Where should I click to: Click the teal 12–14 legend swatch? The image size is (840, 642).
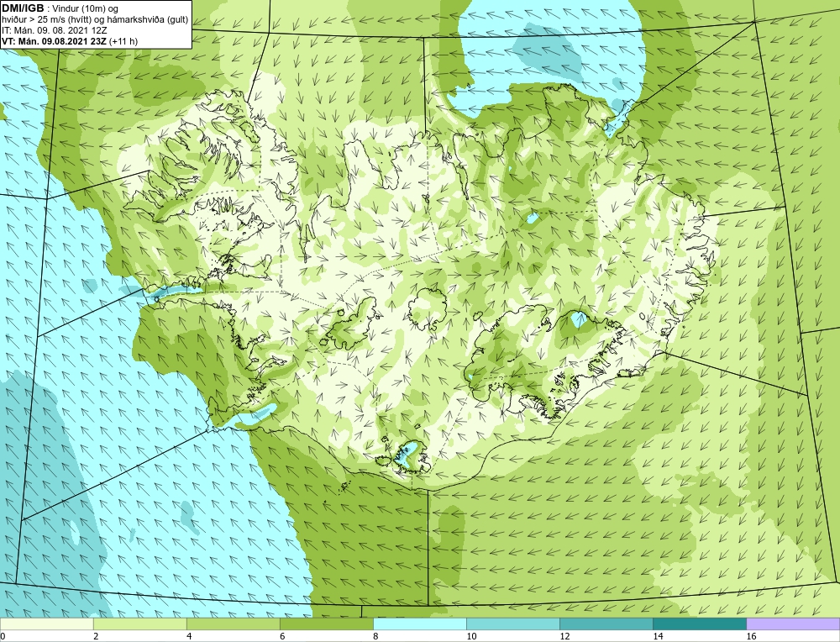click(x=606, y=624)
